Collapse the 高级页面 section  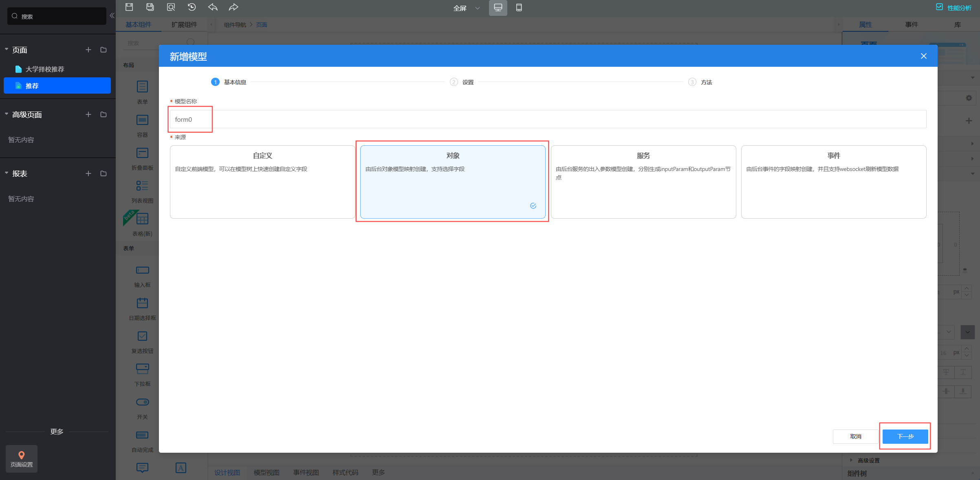pos(7,114)
